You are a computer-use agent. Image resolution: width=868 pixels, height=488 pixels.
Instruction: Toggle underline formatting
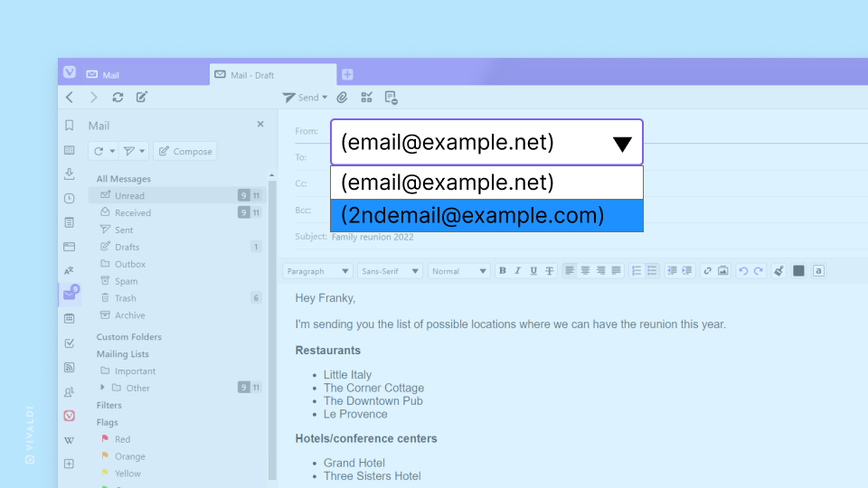coord(533,270)
